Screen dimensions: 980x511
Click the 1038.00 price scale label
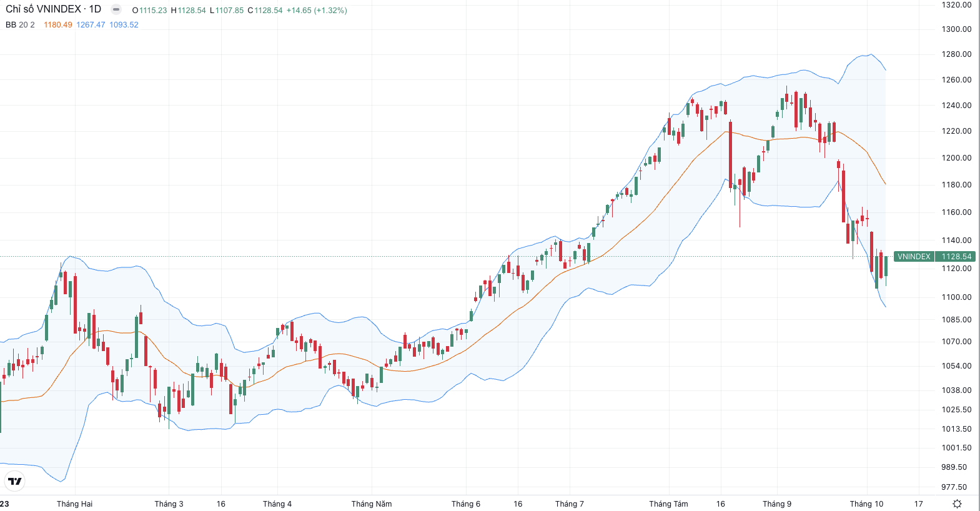tap(956, 390)
